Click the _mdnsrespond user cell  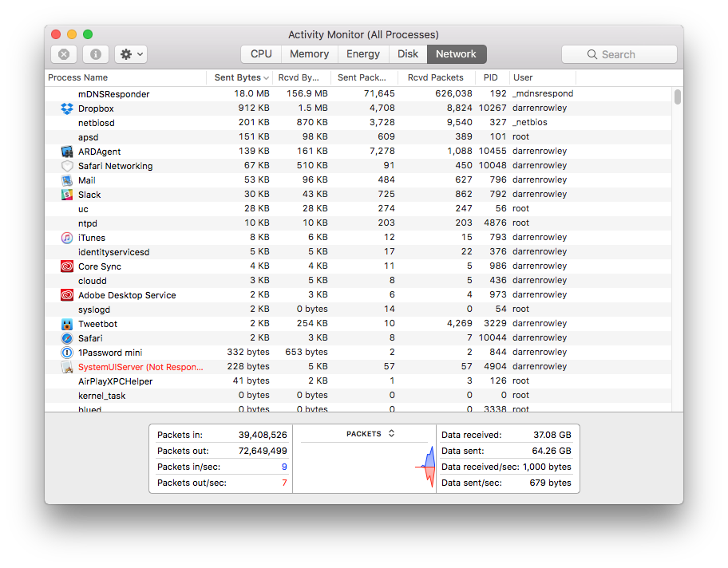point(543,94)
